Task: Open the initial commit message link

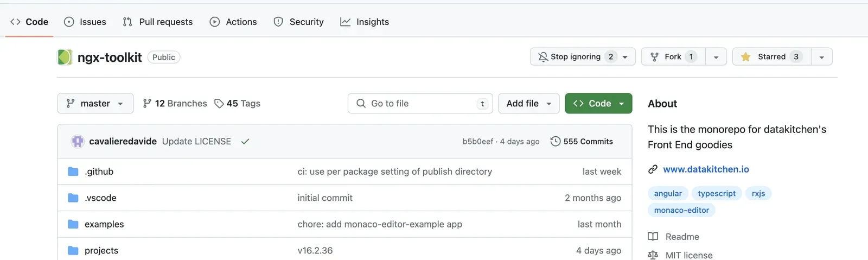Action: pyautogui.click(x=325, y=198)
